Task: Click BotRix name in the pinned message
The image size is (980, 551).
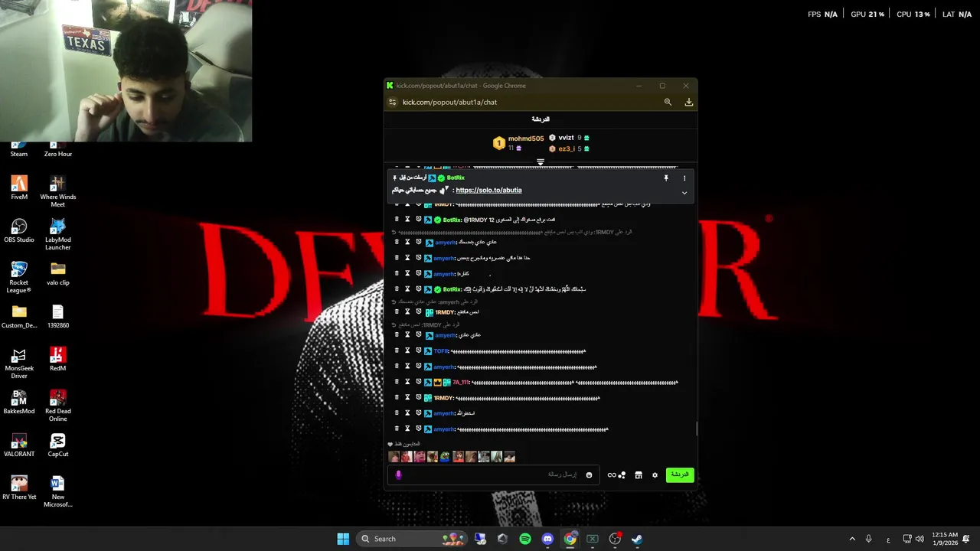Action: [456, 178]
